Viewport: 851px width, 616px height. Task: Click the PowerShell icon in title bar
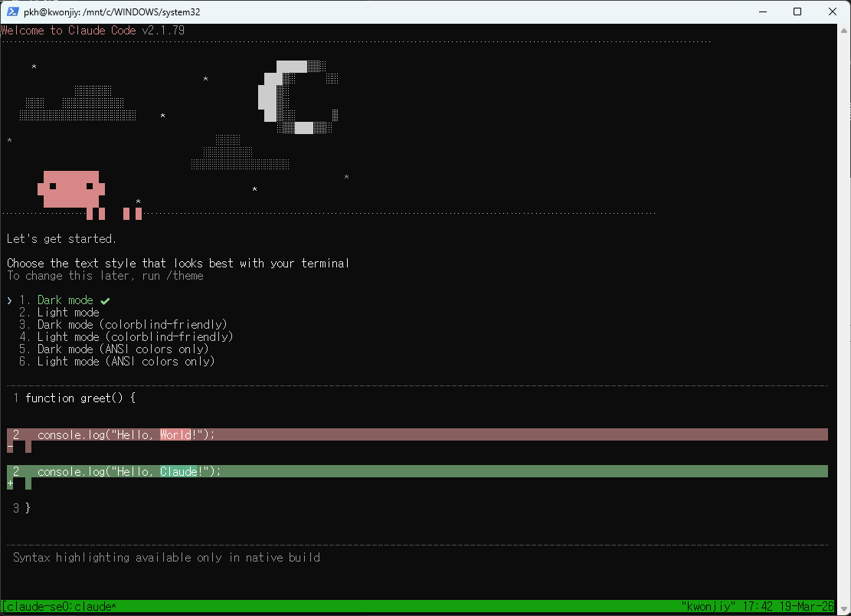click(12, 11)
